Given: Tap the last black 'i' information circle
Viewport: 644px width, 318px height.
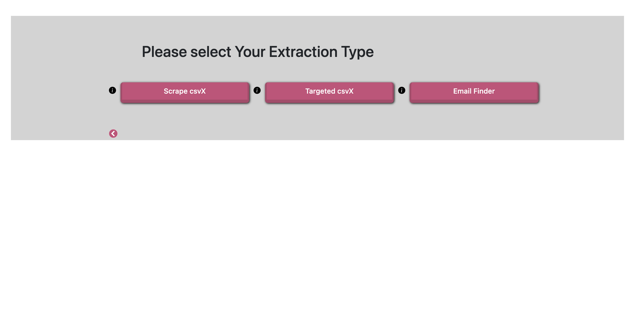Looking at the screenshot, I should pos(401,90).
